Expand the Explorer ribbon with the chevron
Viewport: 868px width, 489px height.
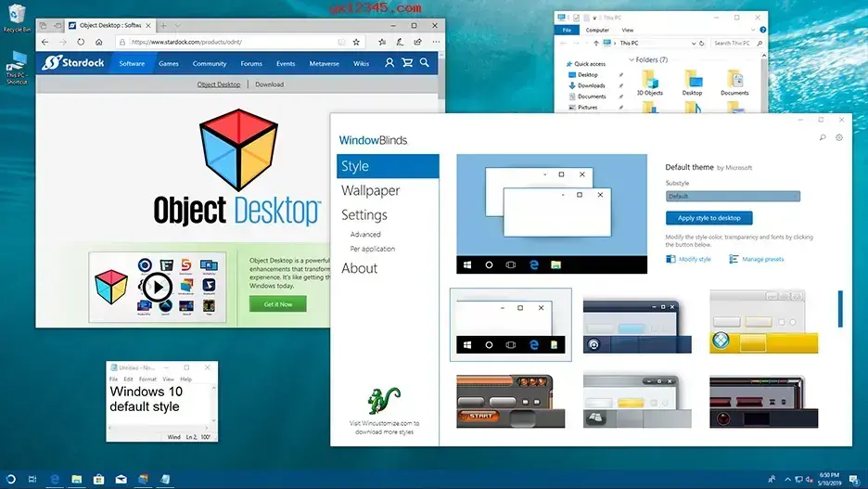(753, 30)
